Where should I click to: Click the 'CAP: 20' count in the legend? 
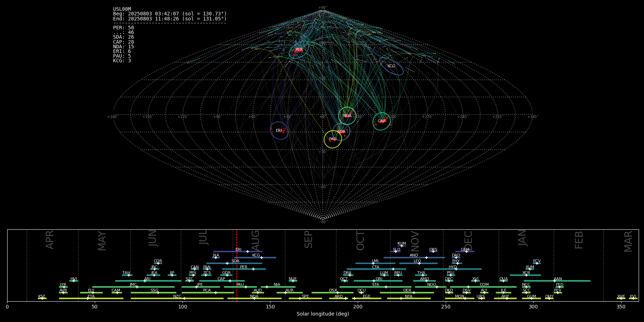pyautogui.click(x=123, y=42)
